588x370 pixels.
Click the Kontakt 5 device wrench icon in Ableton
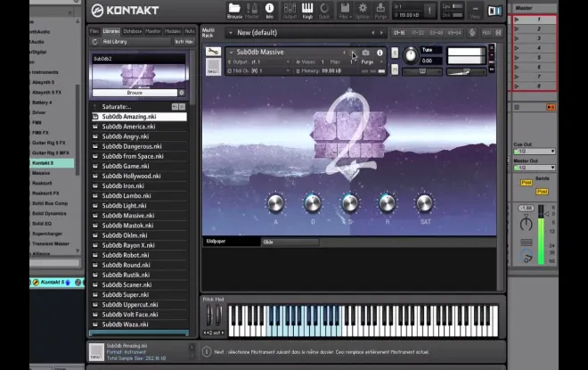pos(36,283)
